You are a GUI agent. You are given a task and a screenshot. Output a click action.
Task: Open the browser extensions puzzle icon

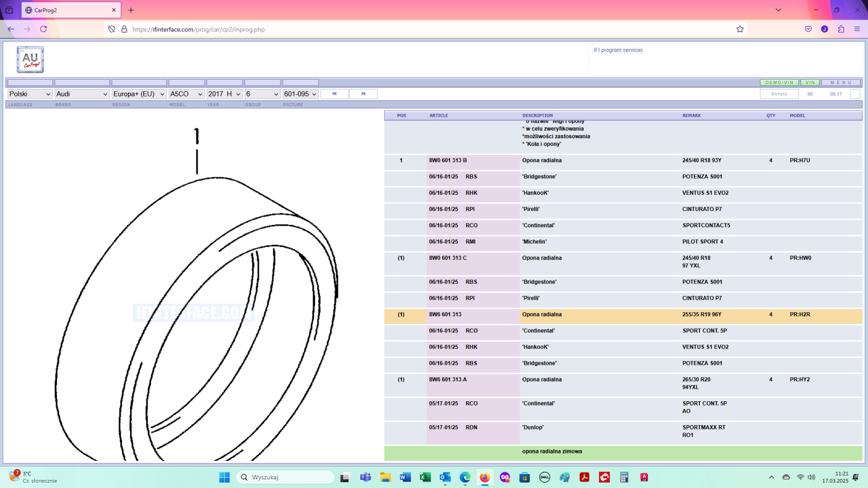coord(841,29)
